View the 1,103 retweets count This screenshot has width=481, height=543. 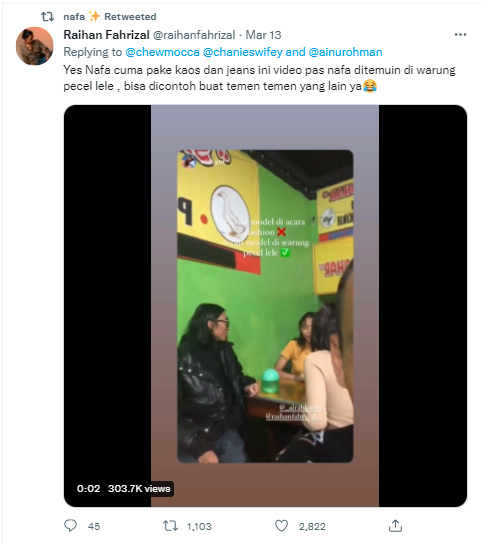click(199, 526)
